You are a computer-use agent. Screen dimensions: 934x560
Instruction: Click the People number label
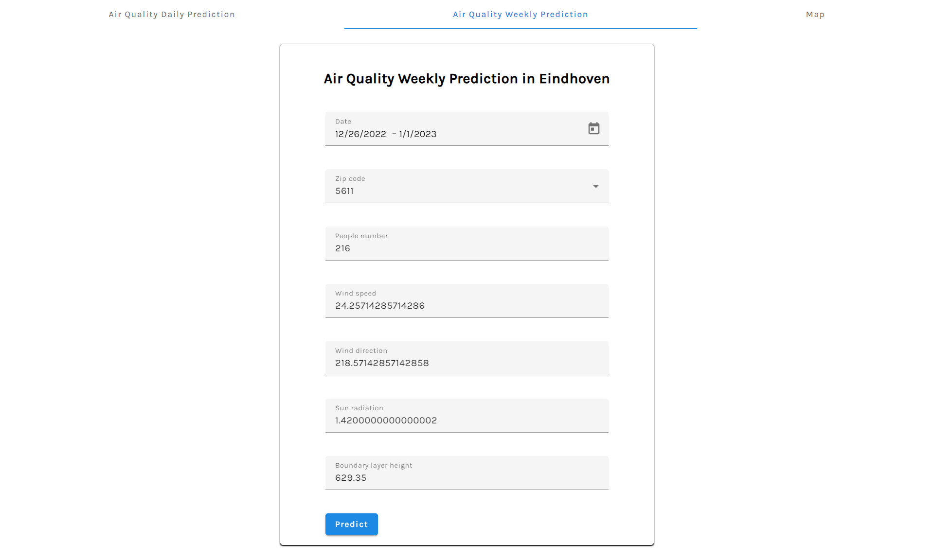click(x=361, y=236)
